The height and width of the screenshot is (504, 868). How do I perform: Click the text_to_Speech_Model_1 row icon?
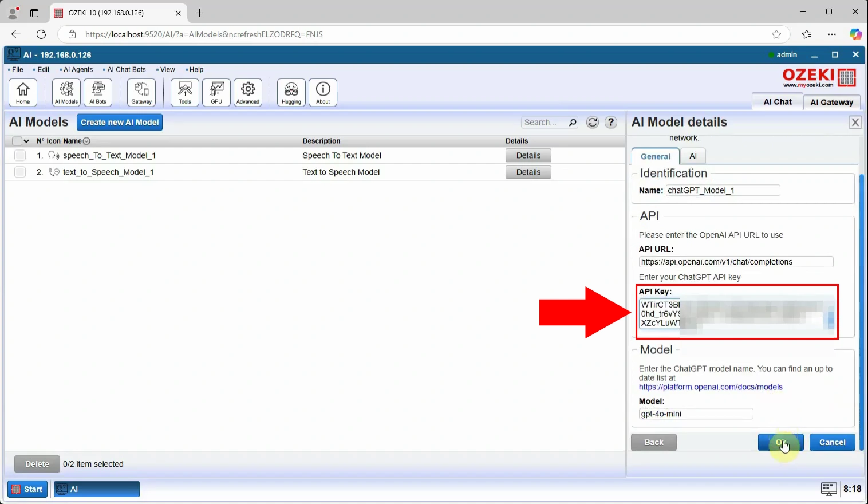(x=54, y=172)
